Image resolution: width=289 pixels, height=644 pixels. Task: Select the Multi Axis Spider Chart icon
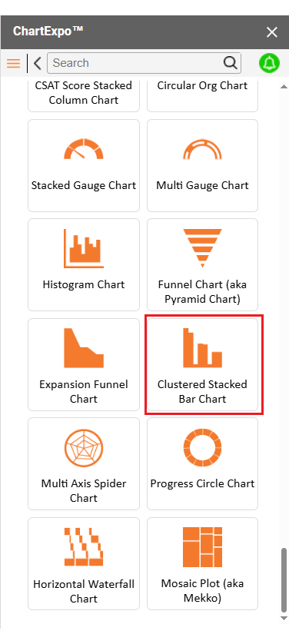pos(84,448)
